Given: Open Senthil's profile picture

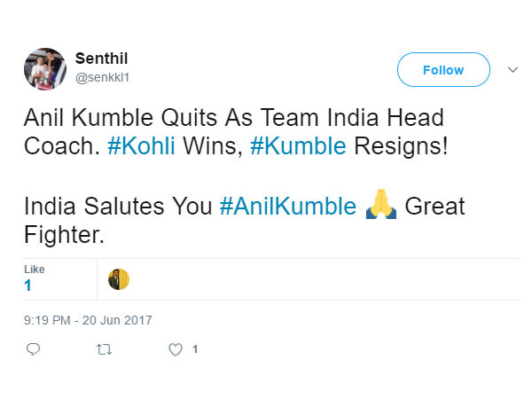Looking at the screenshot, I should click(x=44, y=69).
